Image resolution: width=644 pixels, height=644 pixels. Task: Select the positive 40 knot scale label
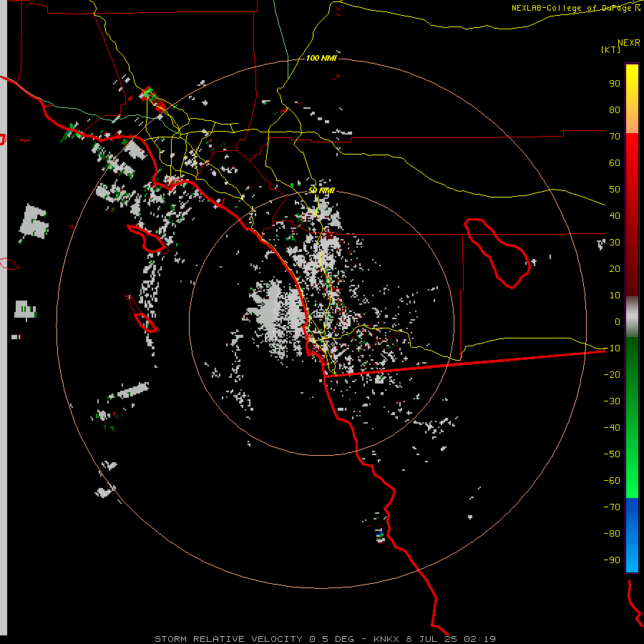pos(615,215)
